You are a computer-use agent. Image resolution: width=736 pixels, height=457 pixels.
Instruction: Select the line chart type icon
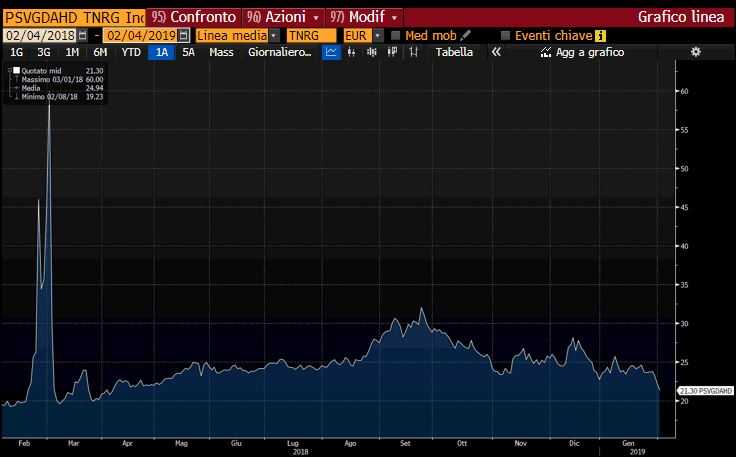(331, 52)
